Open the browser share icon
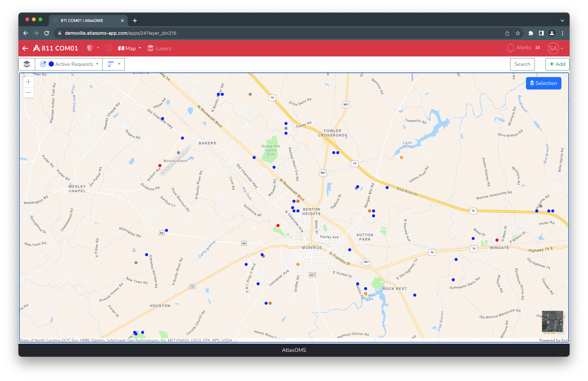This screenshot has width=588, height=381. coord(507,33)
